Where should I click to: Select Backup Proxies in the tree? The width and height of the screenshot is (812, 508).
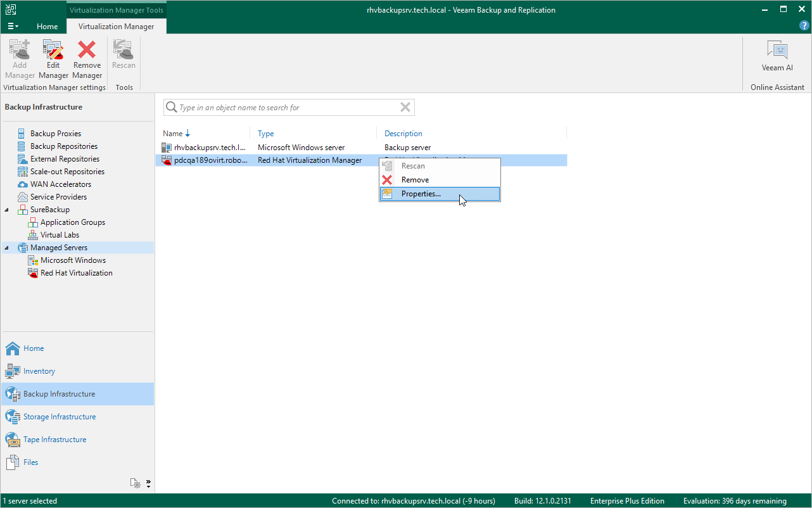tap(56, 134)
